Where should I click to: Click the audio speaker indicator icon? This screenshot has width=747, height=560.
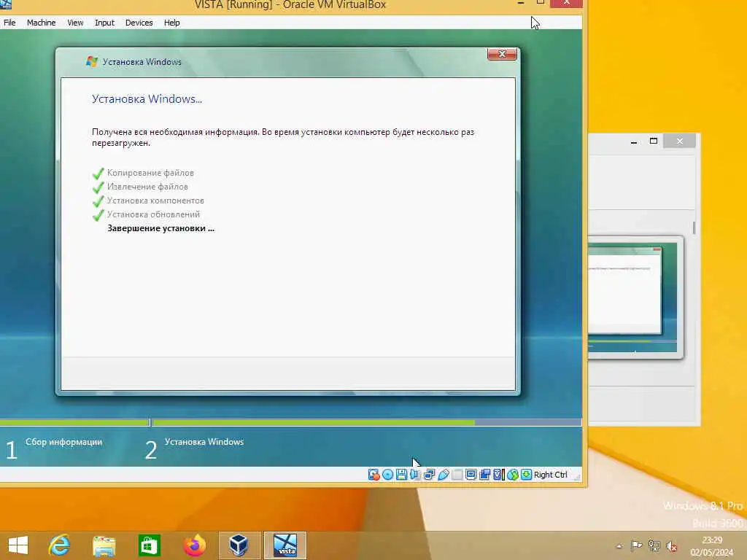pyautogui.click(x=415, y=474)
